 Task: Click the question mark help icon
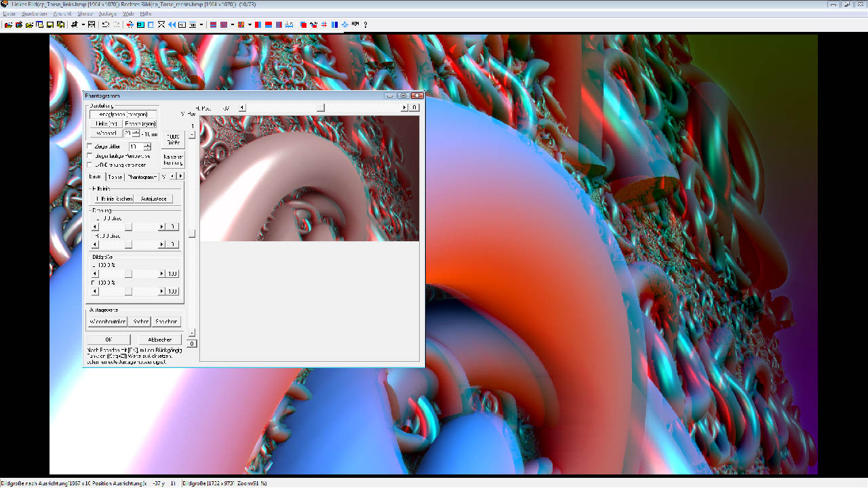click(366, 24)
